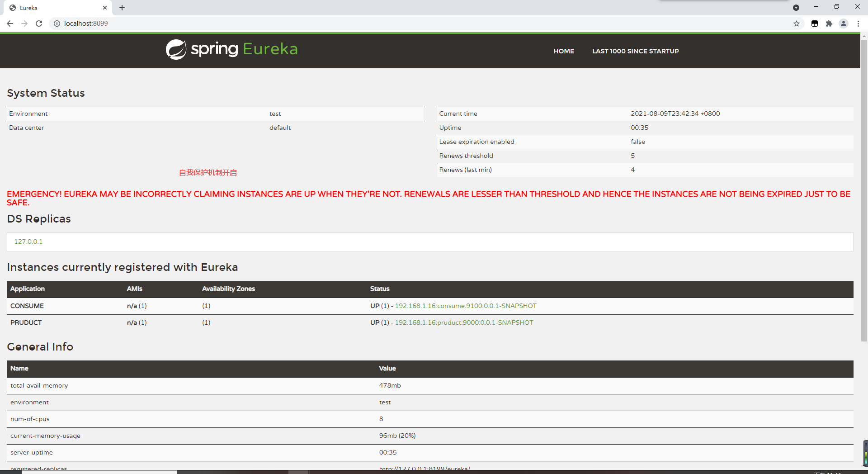868x474 pixels.
Task: Click the vertical page scrollbar
Action: (x=864, y=190)
